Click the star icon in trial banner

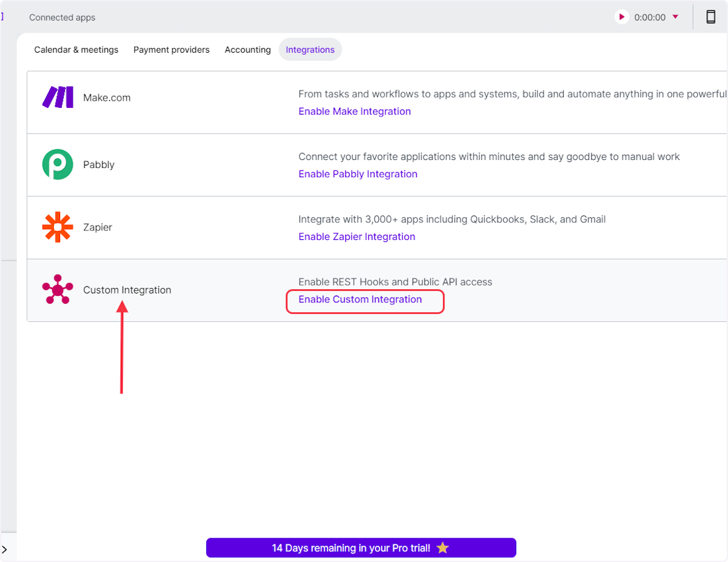click(x=443, y=547)
